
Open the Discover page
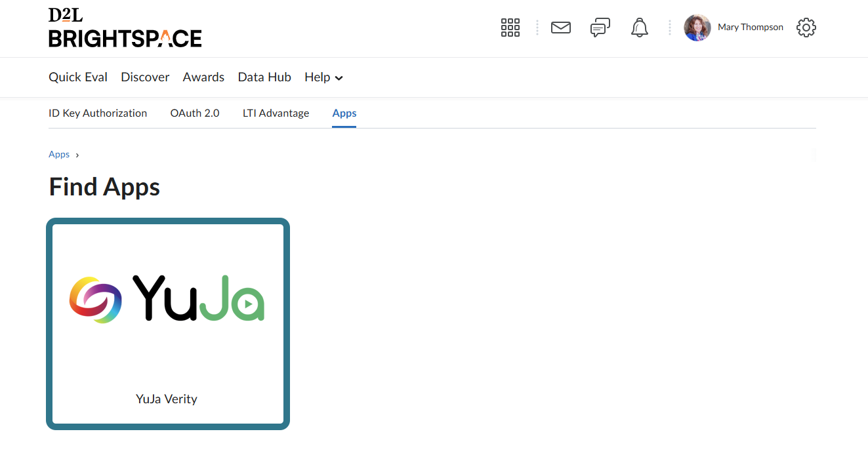pyautogui.click(x=145, y=77)
